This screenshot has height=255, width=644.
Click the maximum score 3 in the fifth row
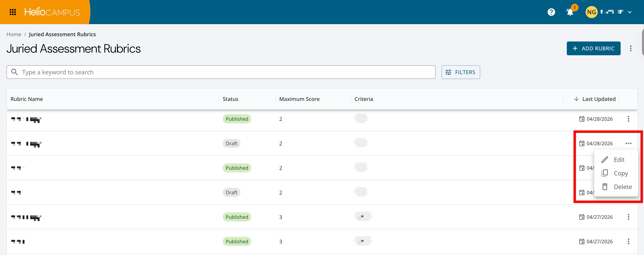pyautogui.click(x=281, y=217)
